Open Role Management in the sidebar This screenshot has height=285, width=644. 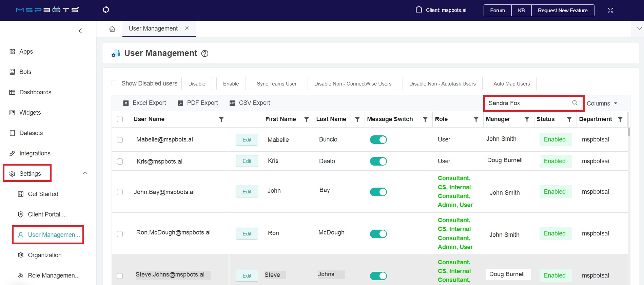(53, 275)
